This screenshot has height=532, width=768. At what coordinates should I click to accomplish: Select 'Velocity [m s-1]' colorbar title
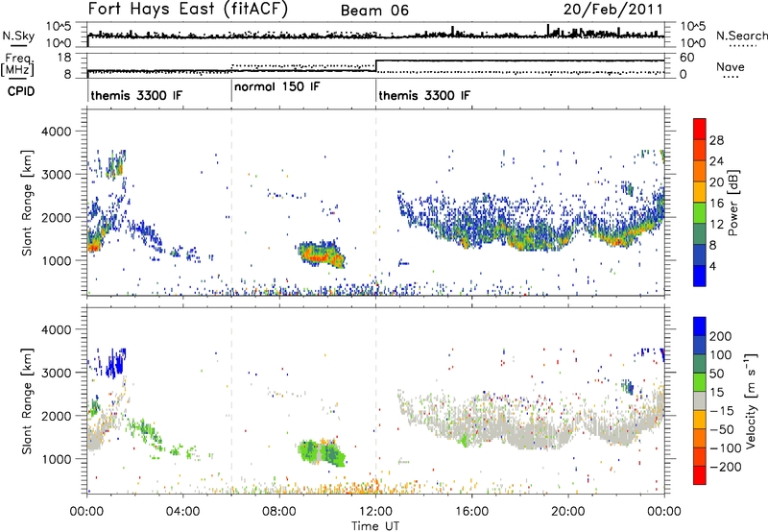click(750, 400)
